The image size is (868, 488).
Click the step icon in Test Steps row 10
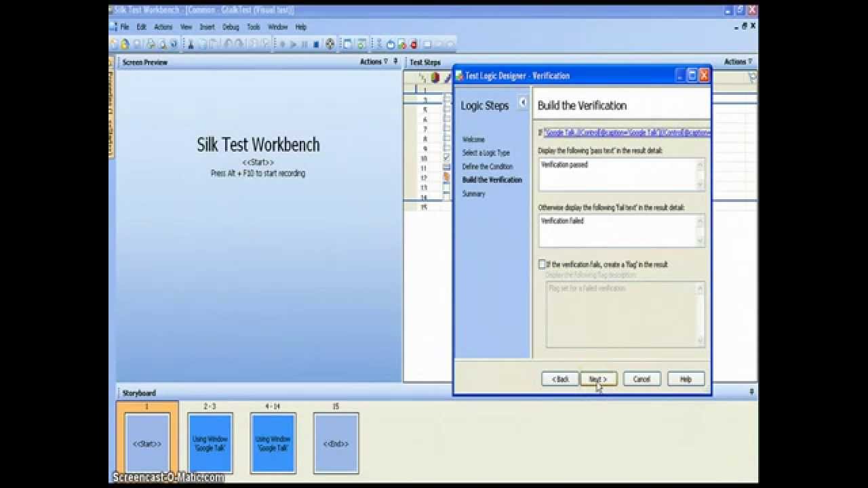(446, 157)
